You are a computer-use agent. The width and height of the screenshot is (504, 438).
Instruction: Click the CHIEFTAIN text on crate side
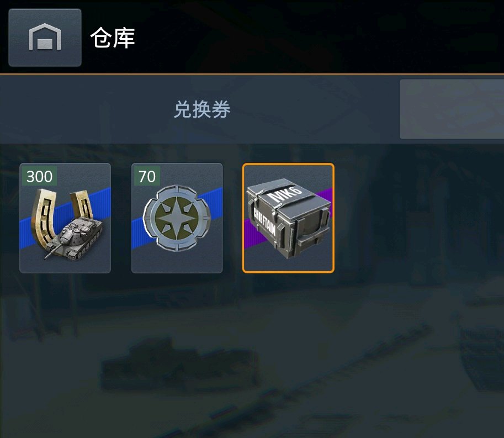click(x=265, y=221)
